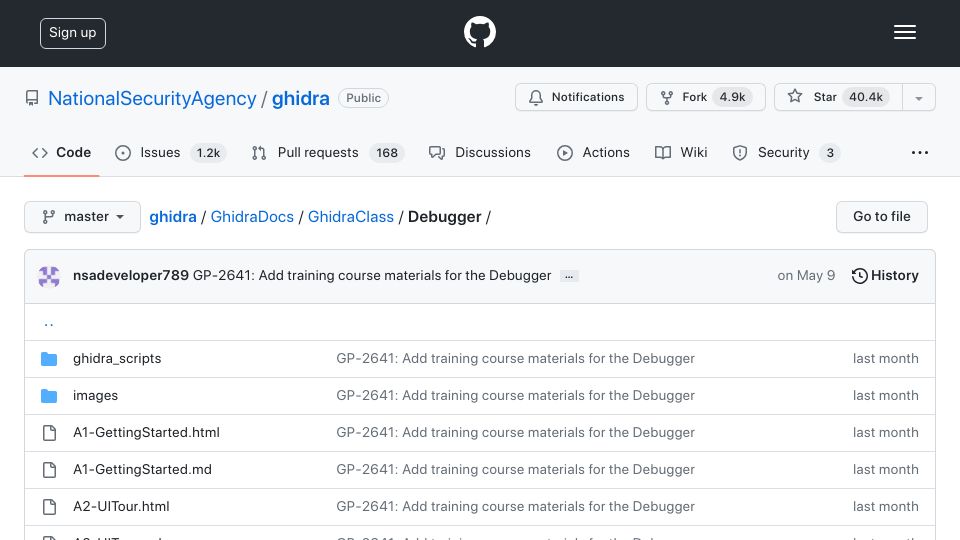Switch to the Code tab
Image resolution: width=960 pixels, height=540 pixels.
61,152
